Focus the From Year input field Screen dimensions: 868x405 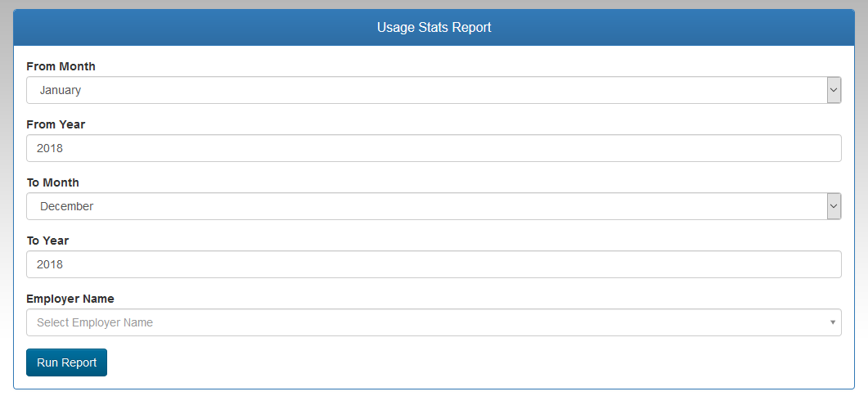434,148
